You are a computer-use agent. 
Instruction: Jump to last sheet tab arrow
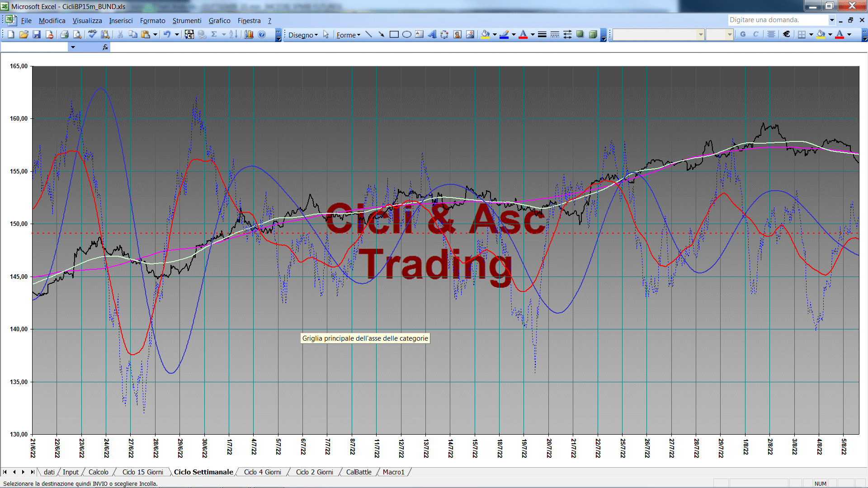[x=32, y=472]
